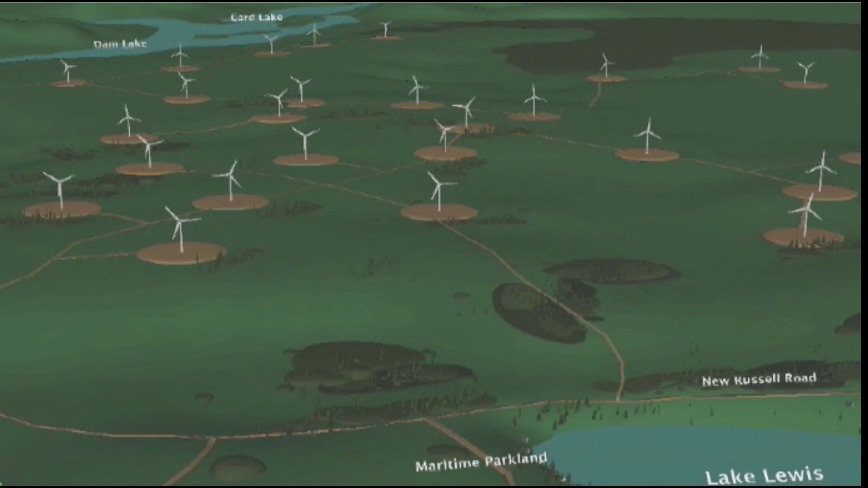This screenshot has height=488, width=868.
Task: Click the Card Lake label
Action: click(256, 17)
